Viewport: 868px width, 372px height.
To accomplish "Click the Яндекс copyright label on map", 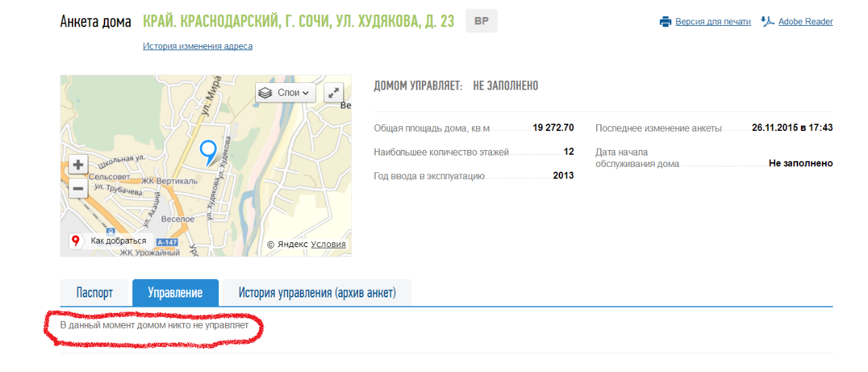I will (x=288, y=244).
